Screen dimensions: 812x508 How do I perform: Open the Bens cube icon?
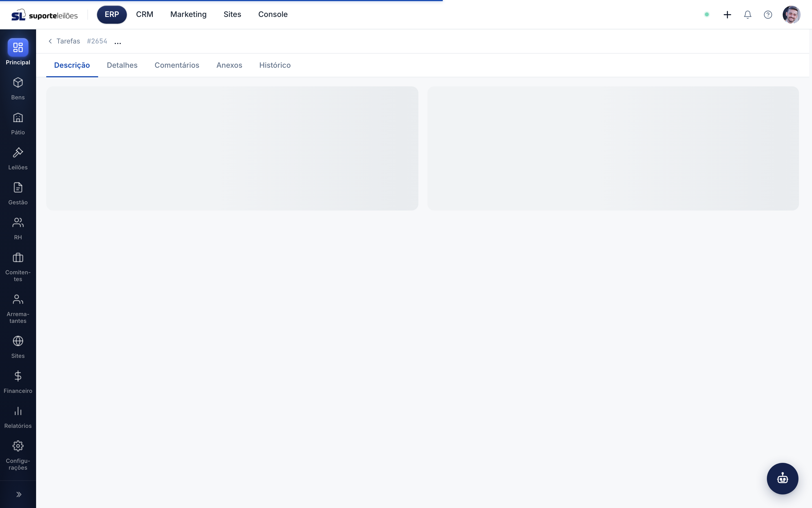tap(18, 83)
